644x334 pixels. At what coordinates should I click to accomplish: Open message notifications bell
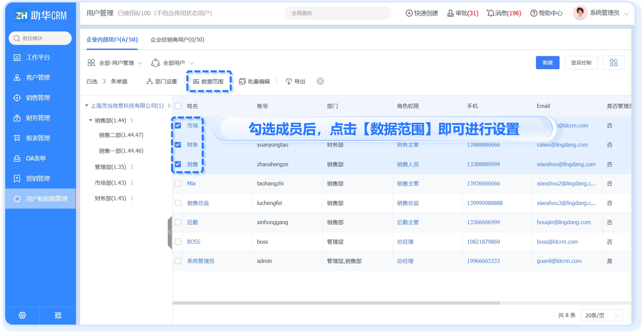[x=490, y=13]
